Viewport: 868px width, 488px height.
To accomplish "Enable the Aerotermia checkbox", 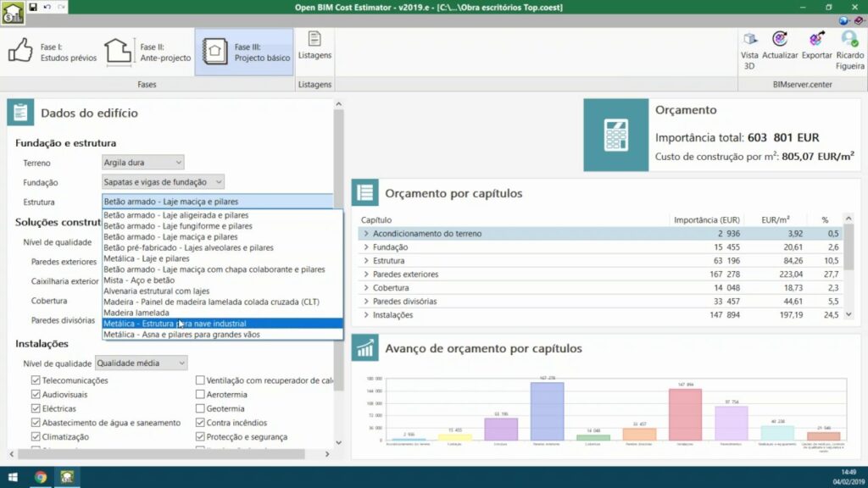I will tap(200, 395).
